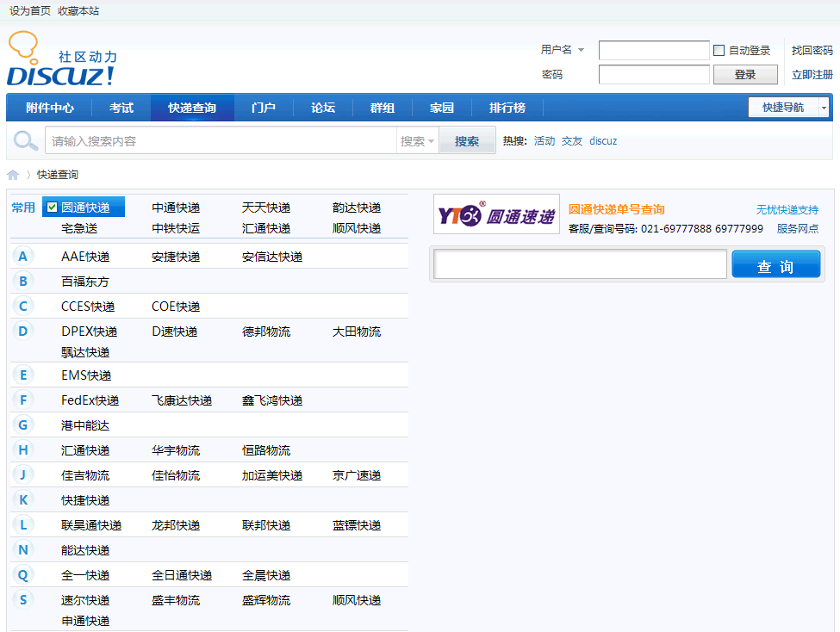This screenshot has width=840, height=632.
Task: Click the hot search discuz link
Action: [x=603, y=141]
